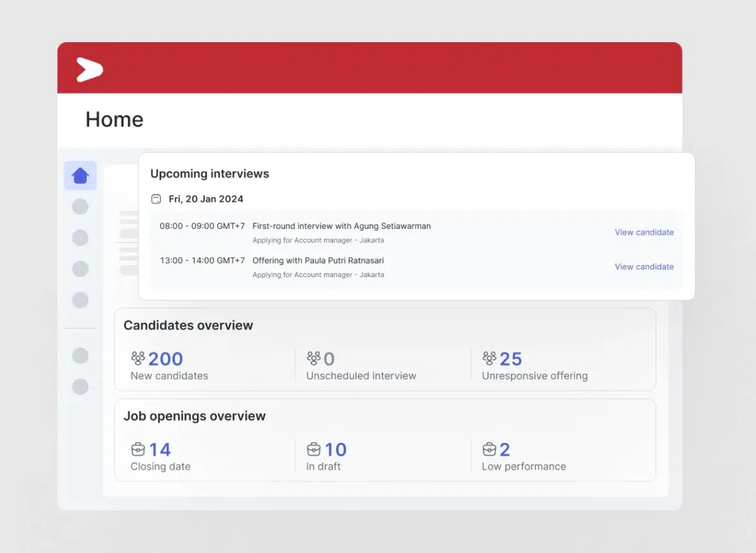
Task: Click the briefcase icon beside In draft count
Action: click(x=313, y=449)
